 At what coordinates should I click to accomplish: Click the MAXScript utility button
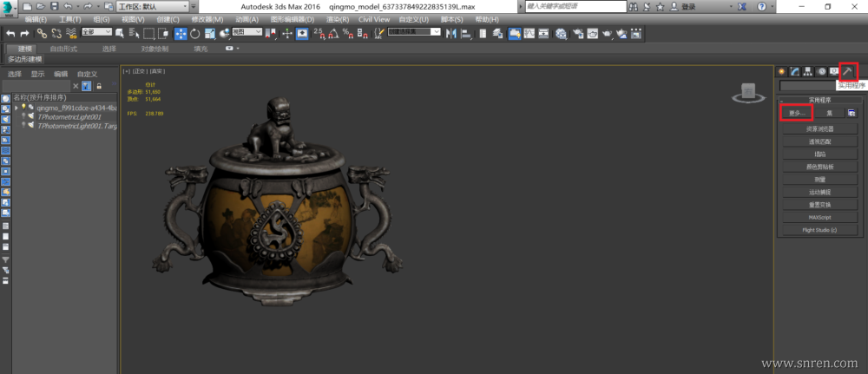[x=819, y=217]
